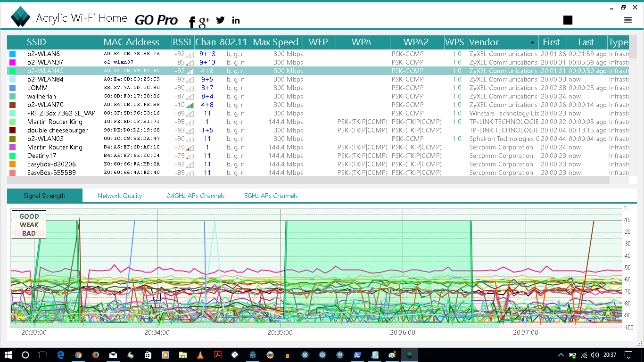The image size is (644, 362).
Task: Sort by the RSSI column header
Action: (x=182, y=42)
